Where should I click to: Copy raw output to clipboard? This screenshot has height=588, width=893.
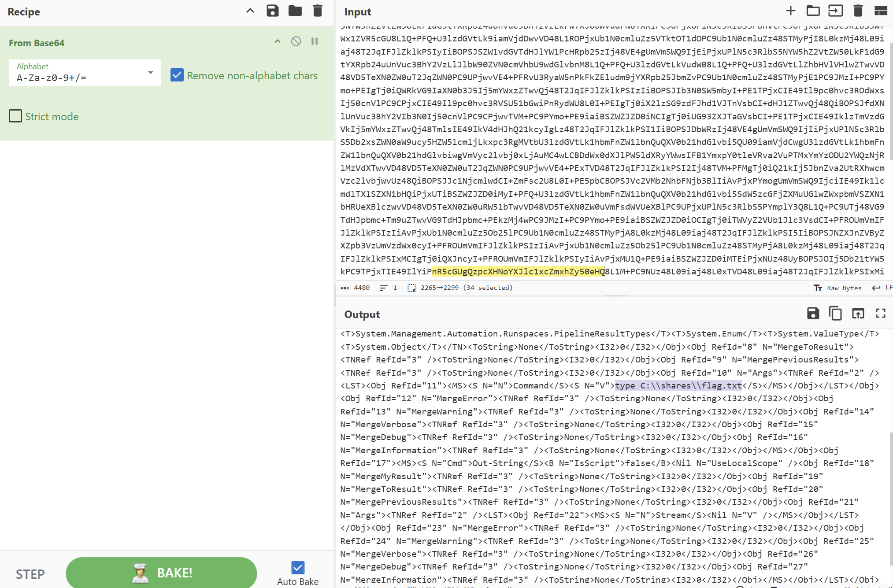pyautogui.click(x=835, y=314)
